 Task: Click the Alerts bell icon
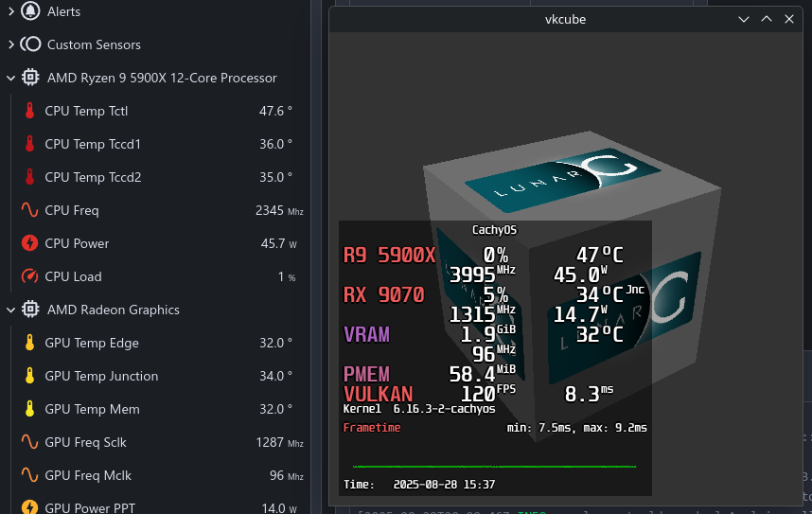click(30, 11)
